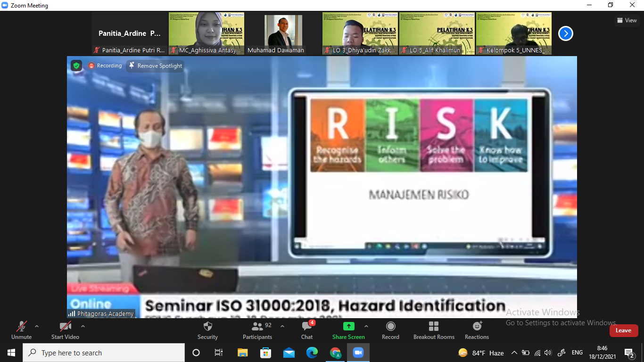Open Task View on the taskbar
644x362 pixels.
tap(219, 353)
